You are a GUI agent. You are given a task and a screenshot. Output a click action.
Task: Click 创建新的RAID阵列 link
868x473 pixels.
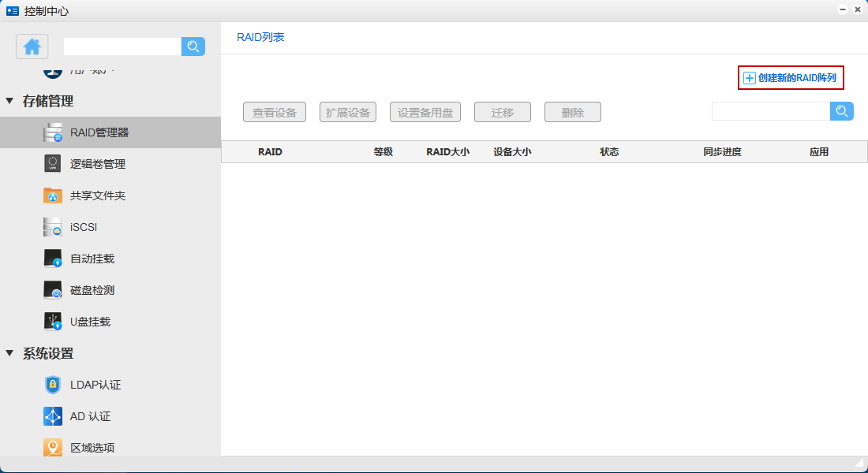tap(791, 78)
